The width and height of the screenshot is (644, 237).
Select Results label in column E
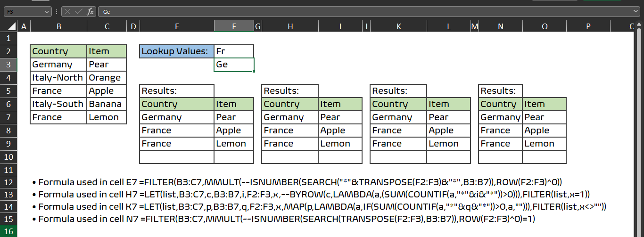pyautogui.click(x=177, y=91)
